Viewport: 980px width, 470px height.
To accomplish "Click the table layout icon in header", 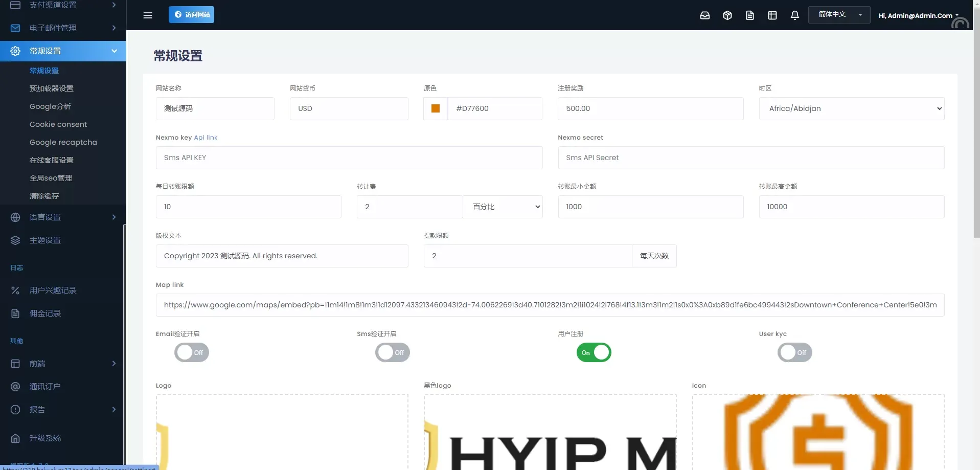I will 772,15.
